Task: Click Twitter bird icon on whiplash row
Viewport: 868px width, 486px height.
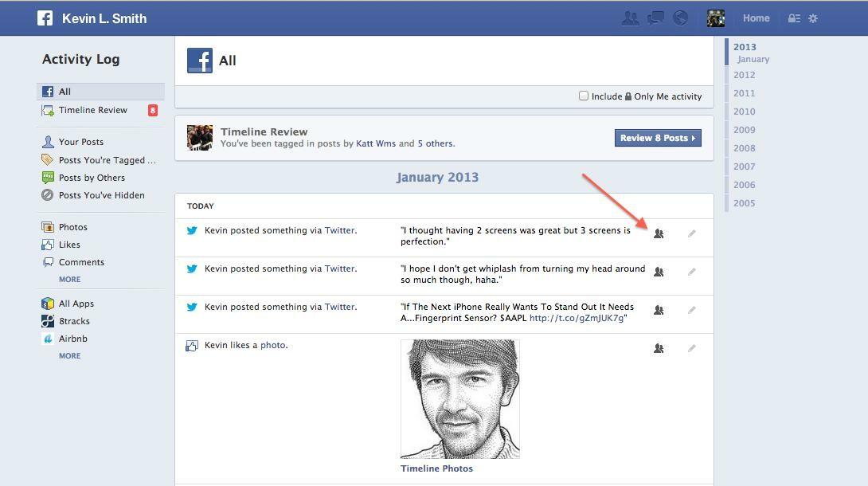Action: (x=192, y=268)
